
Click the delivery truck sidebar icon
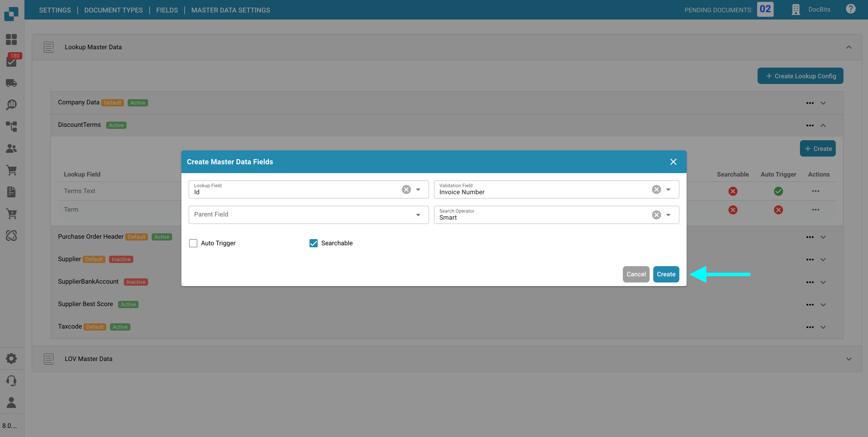click(11, 83)
